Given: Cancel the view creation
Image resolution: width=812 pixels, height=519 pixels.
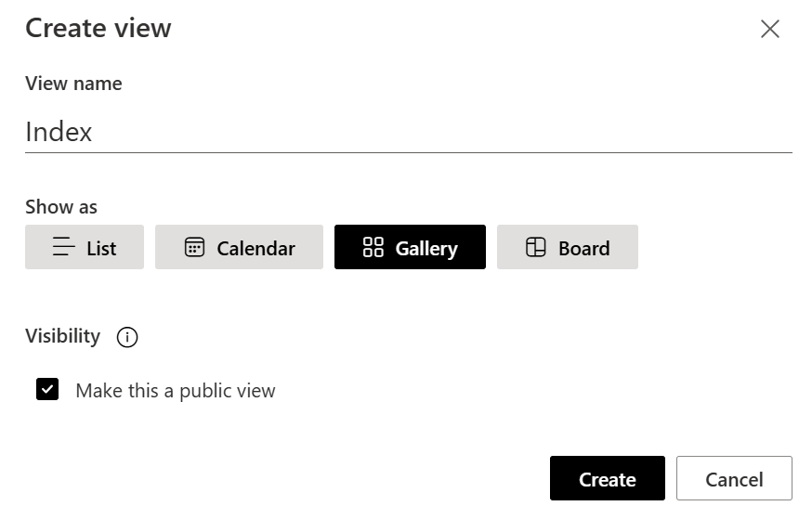Looking at the screenshot, I should pos(734,479).
